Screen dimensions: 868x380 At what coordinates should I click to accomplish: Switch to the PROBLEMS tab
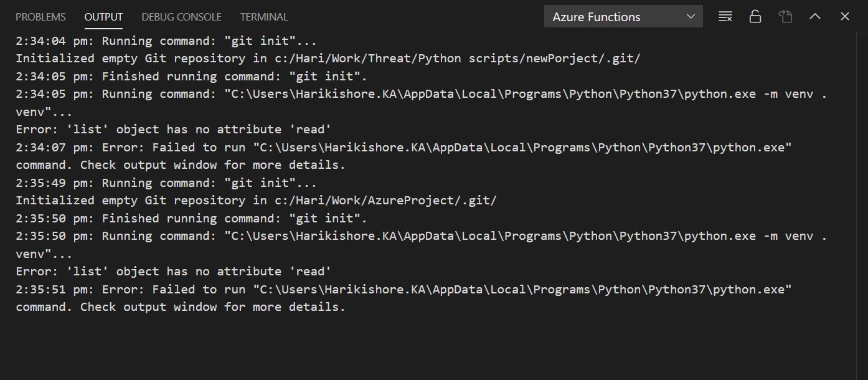(x=40, y=17)
